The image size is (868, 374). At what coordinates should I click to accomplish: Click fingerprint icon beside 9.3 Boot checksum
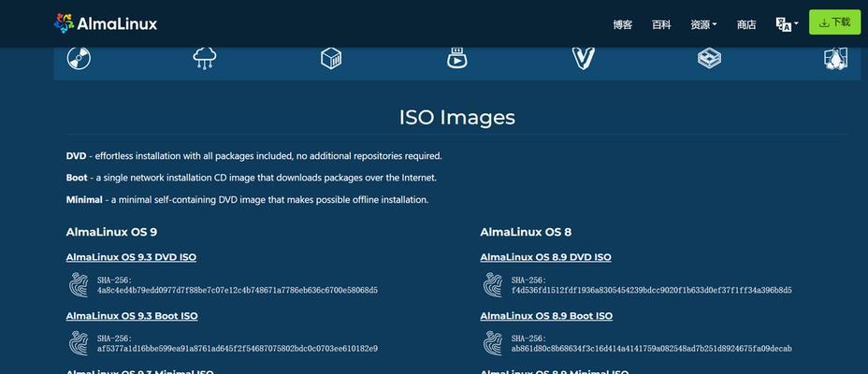tap(79, 343)
